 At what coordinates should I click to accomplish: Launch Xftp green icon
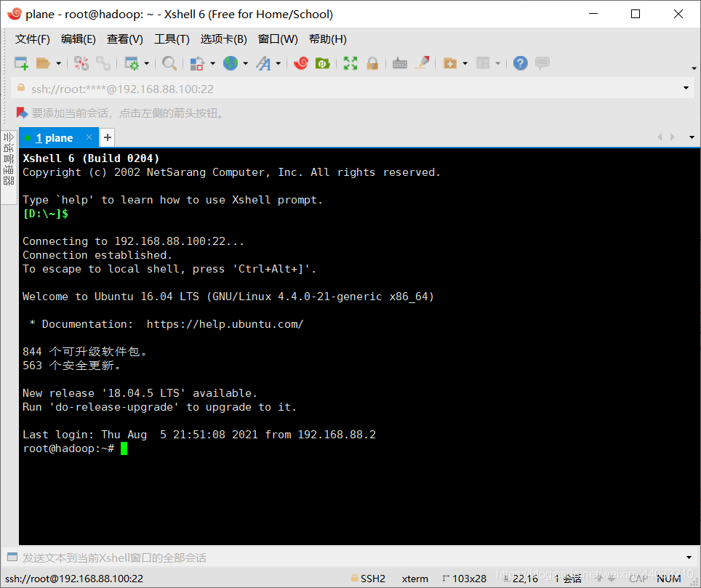[322, 63]
